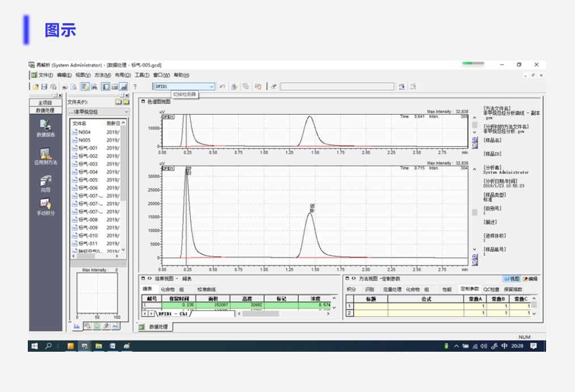Viewport: 575px width, 392px height.
Task: Select the 手动积分 manual integration icon
Action: coord(45,206)
